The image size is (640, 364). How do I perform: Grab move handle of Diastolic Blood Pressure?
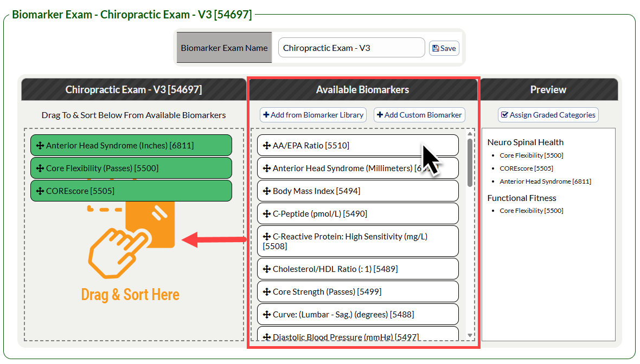[x=267, y=337]
